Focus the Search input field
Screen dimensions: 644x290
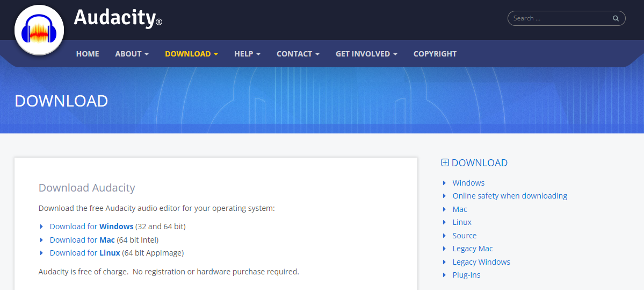pyautogui.click(x=566, y=18)
